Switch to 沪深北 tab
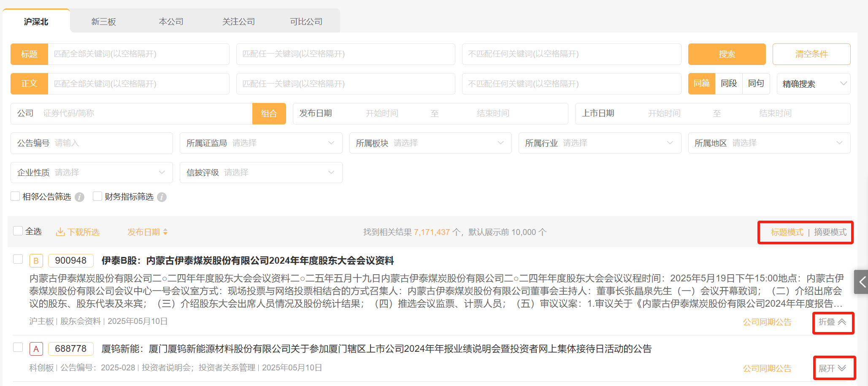 tap(36, 22)
